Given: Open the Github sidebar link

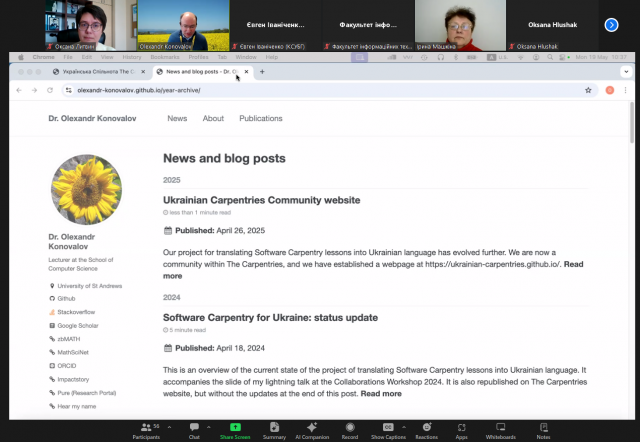Looking at the screenshot, I should pyautogui.click(x=66, y=298).
